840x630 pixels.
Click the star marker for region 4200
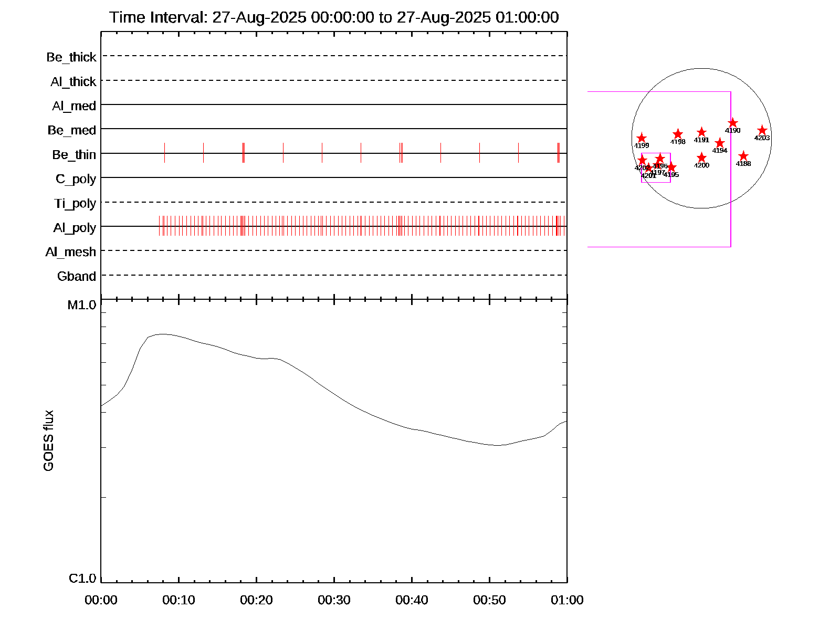point(701,157)
